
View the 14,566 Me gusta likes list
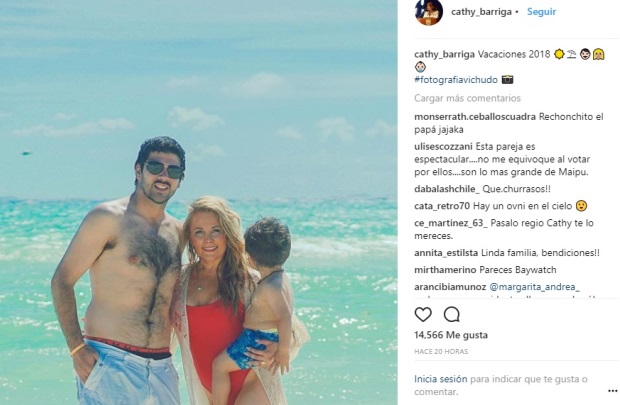[x=451, y=335]
